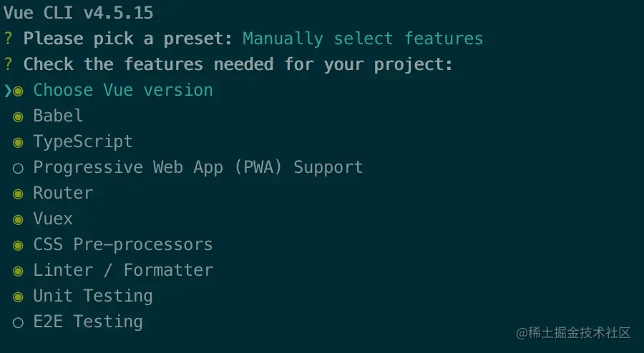Image resolution: width=644 pixels, height=353 pixels.
Task: Click the Babel option label
Action: point(58,116)
